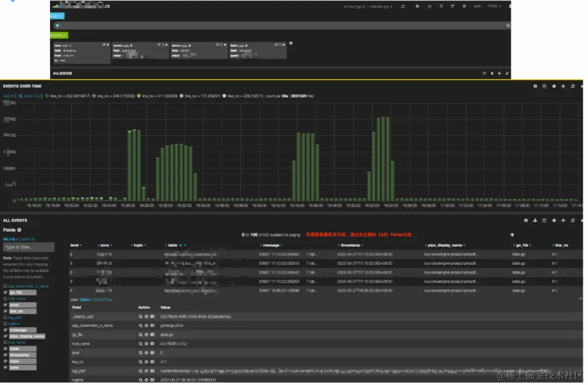This screenshot has height=385, width=588.
Task: Click the star favorite icon in navbar
Action: click(430, 7)
